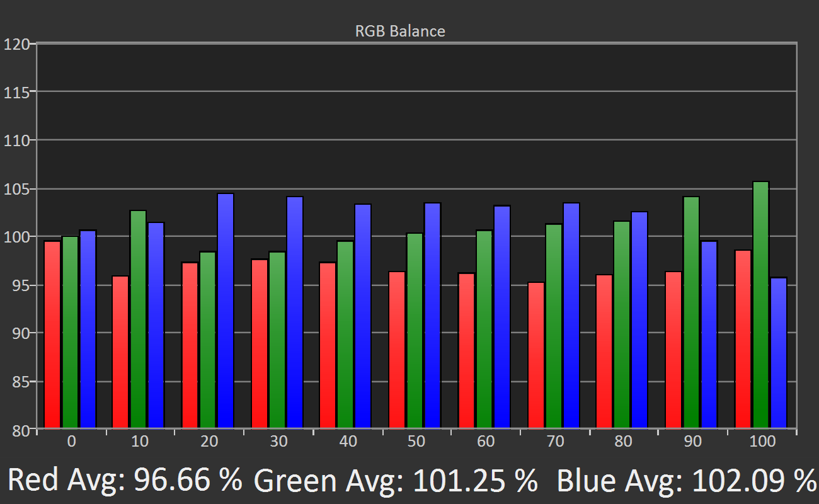Click the 95 y-axis label

21,285
